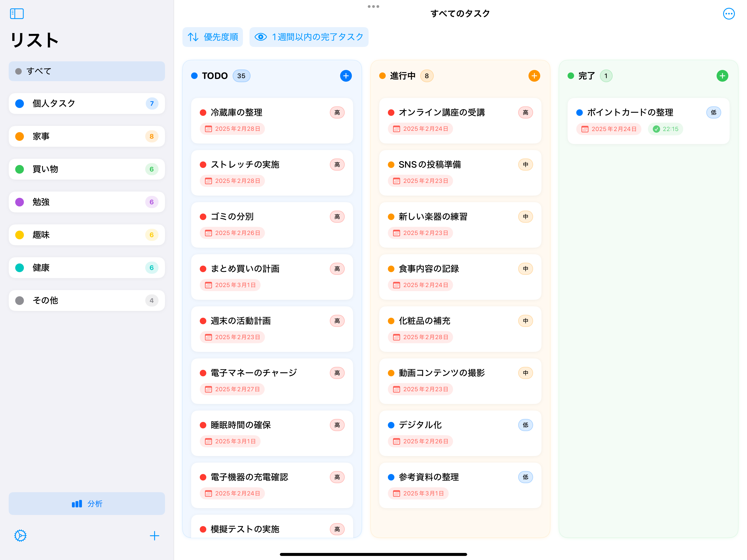Click 高 priority badge on ストレッチの実施
747x560 pixels.
coord(337,165)
